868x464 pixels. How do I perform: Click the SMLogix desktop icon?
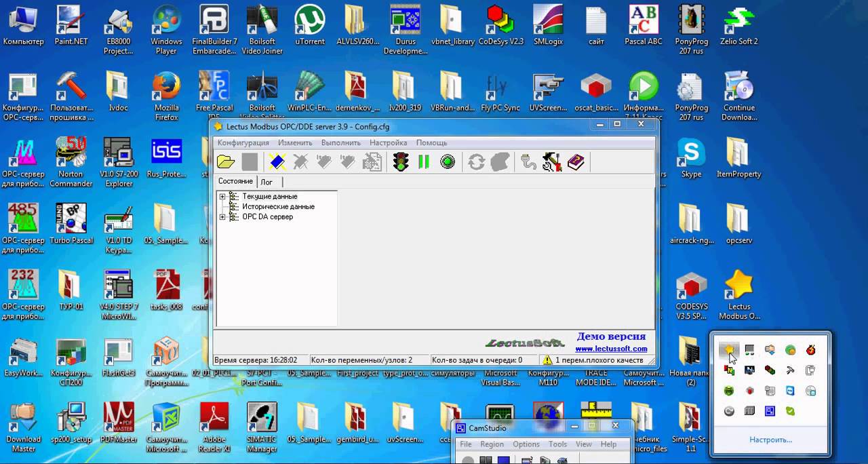click(549, 26)
